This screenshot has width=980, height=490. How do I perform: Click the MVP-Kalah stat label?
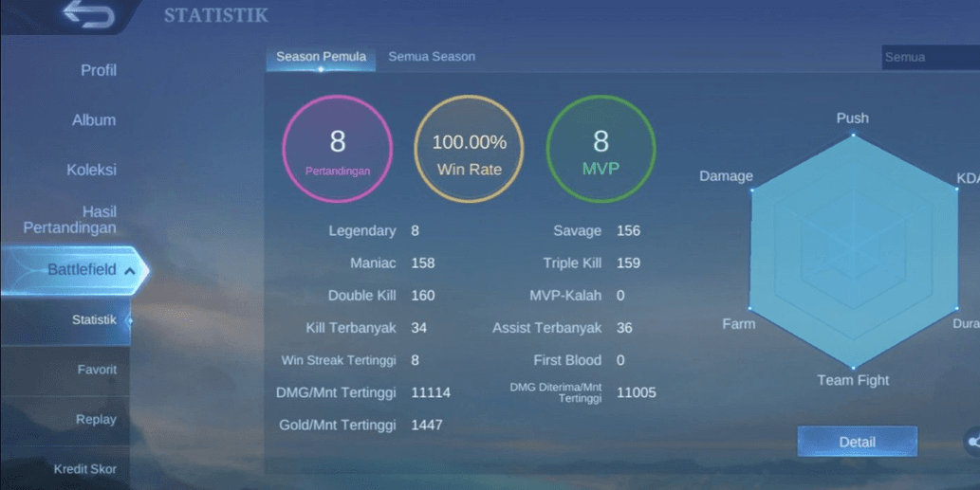pos(565,296)
